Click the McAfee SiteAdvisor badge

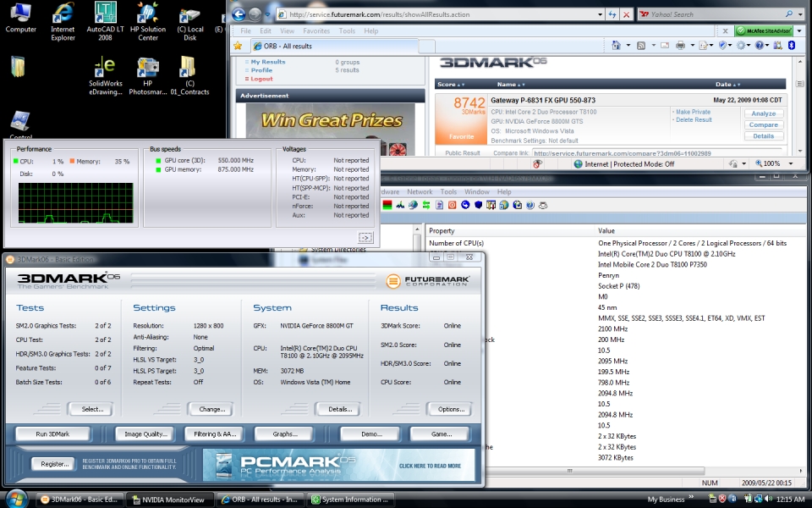pyautogui.click(x=764, y=30)
